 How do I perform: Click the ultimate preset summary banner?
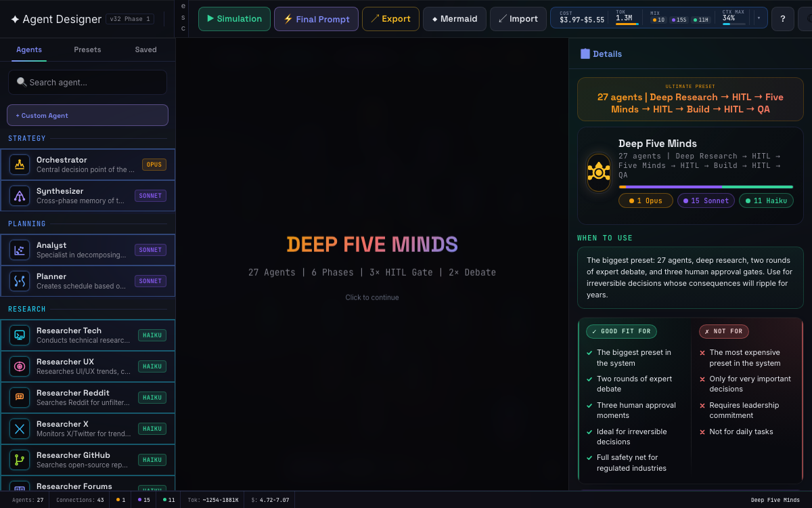(x=690, y=99)
